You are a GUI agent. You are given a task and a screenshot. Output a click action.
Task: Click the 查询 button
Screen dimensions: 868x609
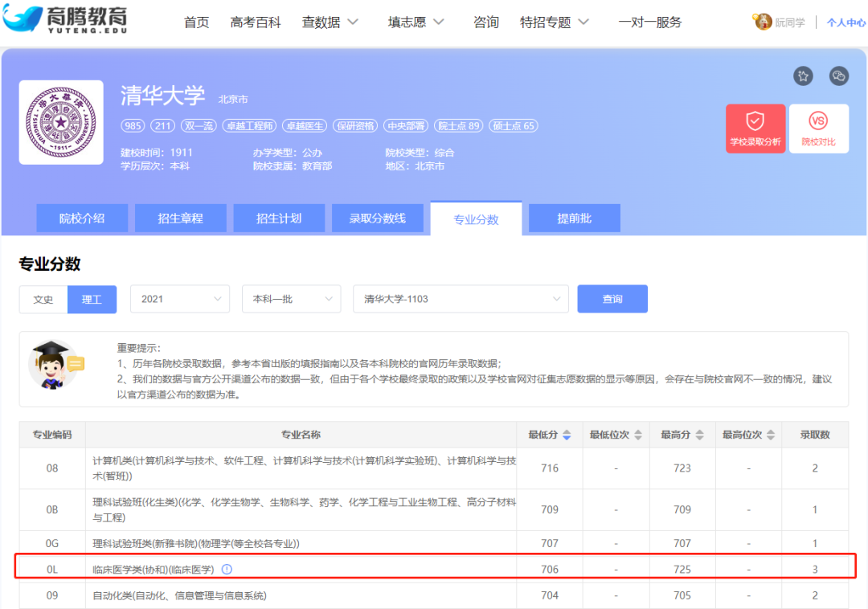[x=612, y=299]
